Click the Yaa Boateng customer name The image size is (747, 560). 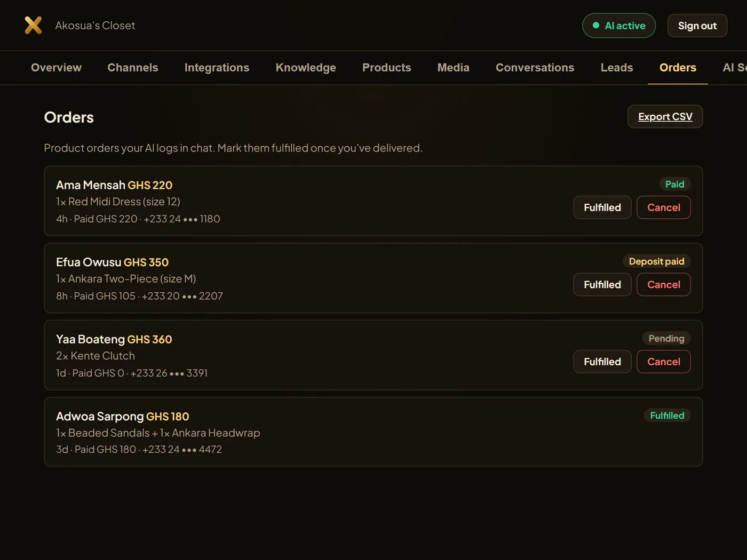[90, 339]
